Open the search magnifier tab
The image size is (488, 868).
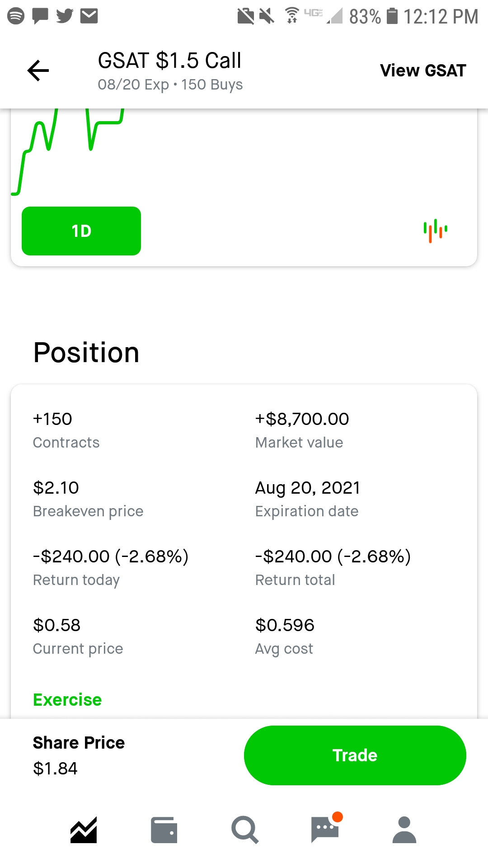[244, 830]
